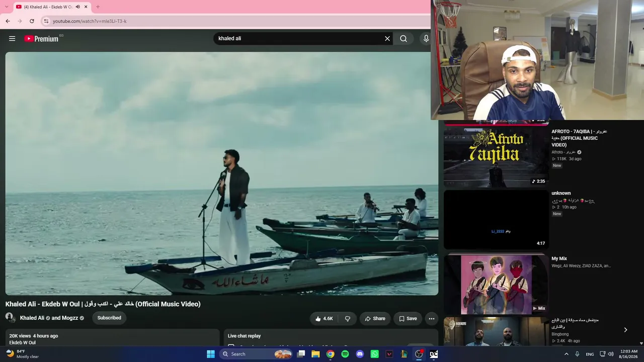
Task: Open the DC app on the taskbar
Action: 434,354
